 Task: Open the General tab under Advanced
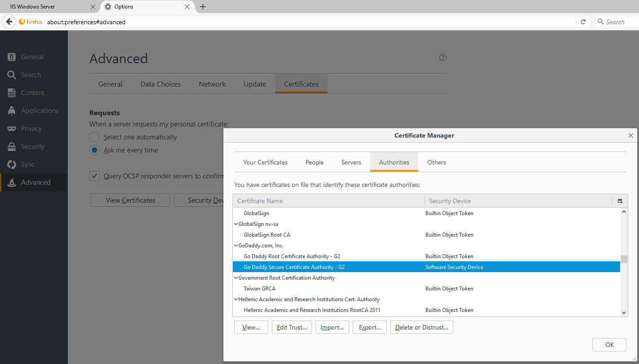click(110, 84)
